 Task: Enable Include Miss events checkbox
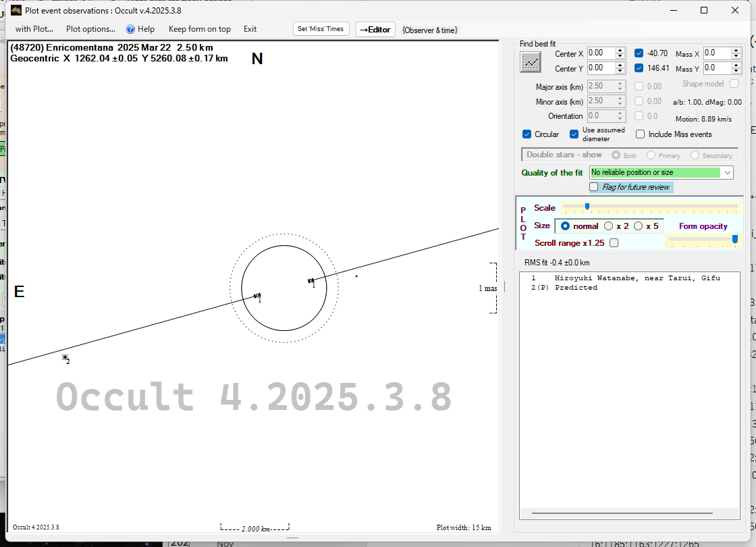tap(641, 134)
